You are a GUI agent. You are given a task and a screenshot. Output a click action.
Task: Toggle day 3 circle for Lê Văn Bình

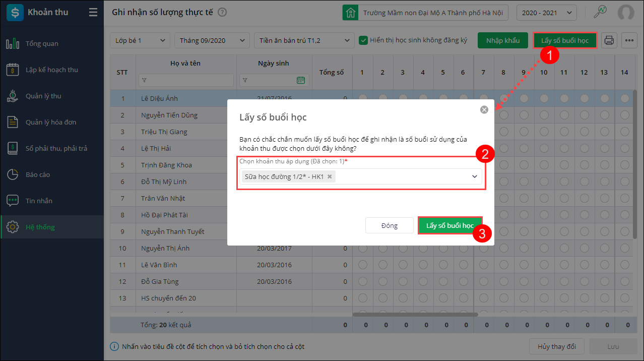(403, 265)
